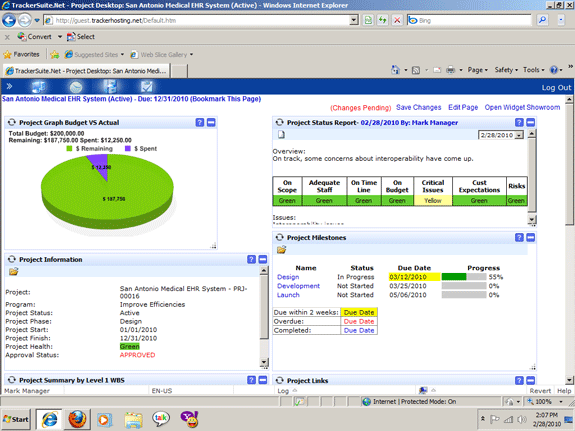Screen dimensions: 575x431
Task: Open the Launch milestone link
Action: [288, 295]
